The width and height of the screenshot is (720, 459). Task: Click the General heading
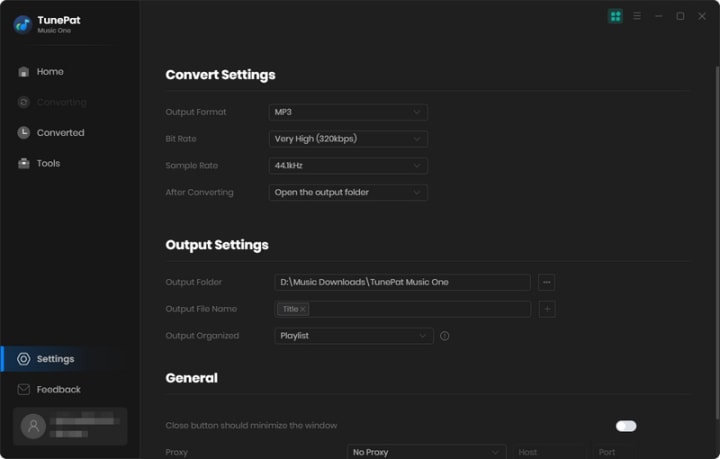pyautogui.click(x=191, y=378)
